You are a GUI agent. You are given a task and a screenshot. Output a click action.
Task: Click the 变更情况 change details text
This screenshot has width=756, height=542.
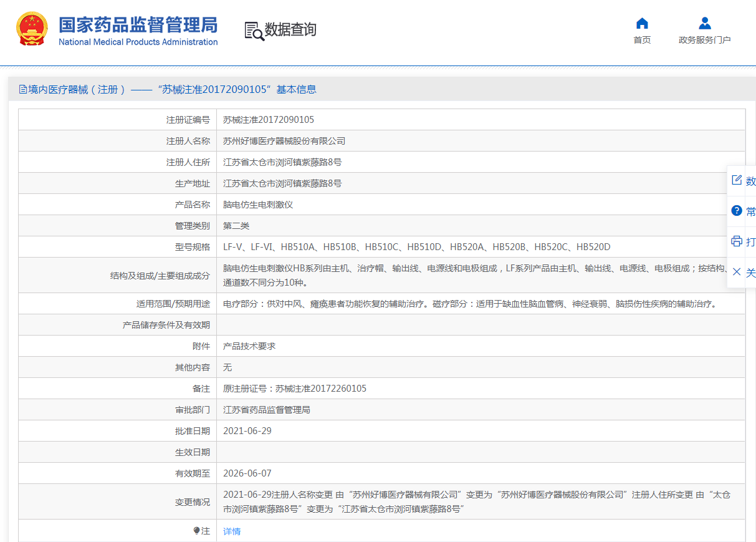coord(477,501)
